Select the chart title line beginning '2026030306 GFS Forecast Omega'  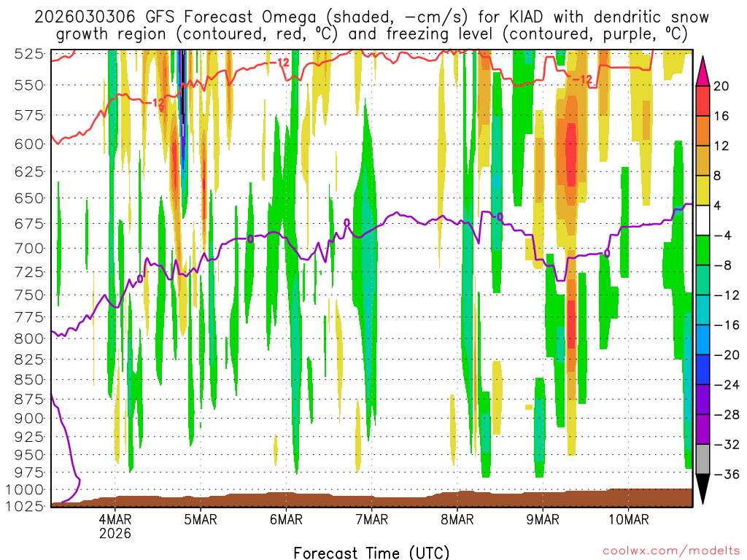(371, 17)
